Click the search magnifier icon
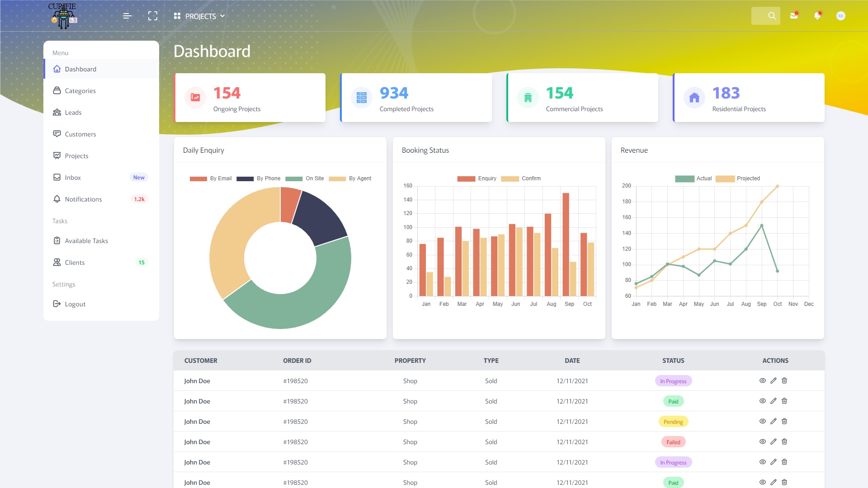This screenshot has height=488, width=868. tap(772, 16)
